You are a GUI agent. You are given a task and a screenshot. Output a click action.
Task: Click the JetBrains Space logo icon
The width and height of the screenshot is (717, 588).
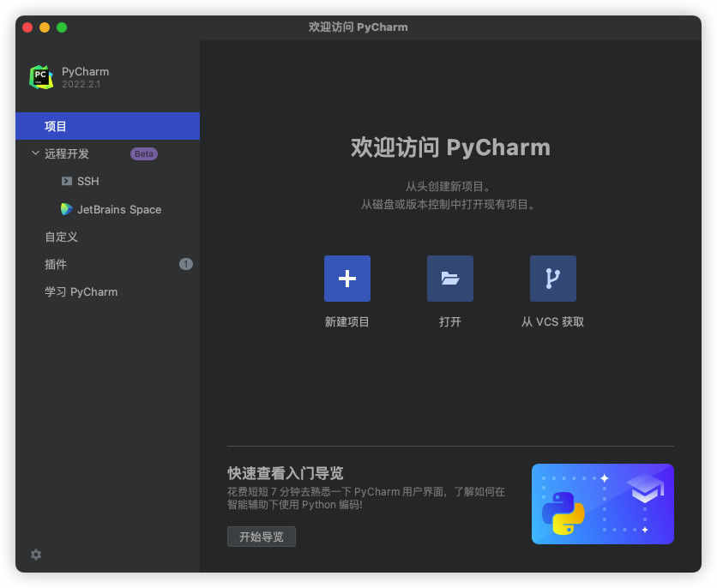67,209
